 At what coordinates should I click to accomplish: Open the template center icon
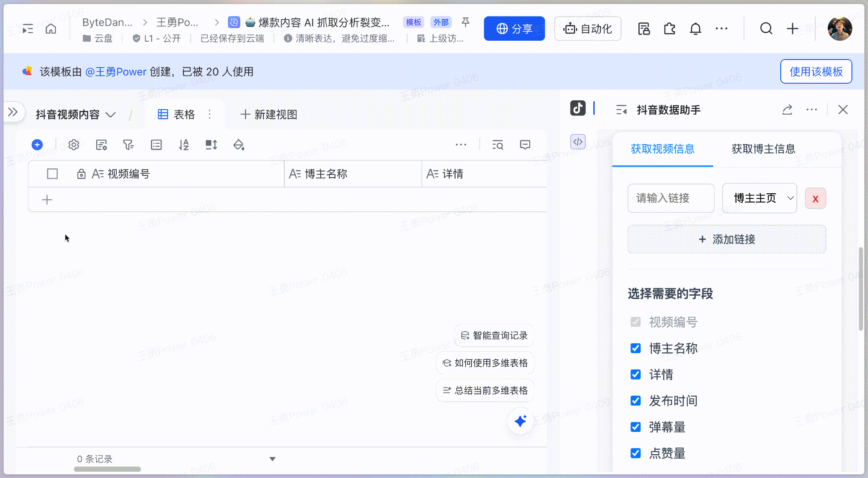pyautogui.click(x=644, y=29)
